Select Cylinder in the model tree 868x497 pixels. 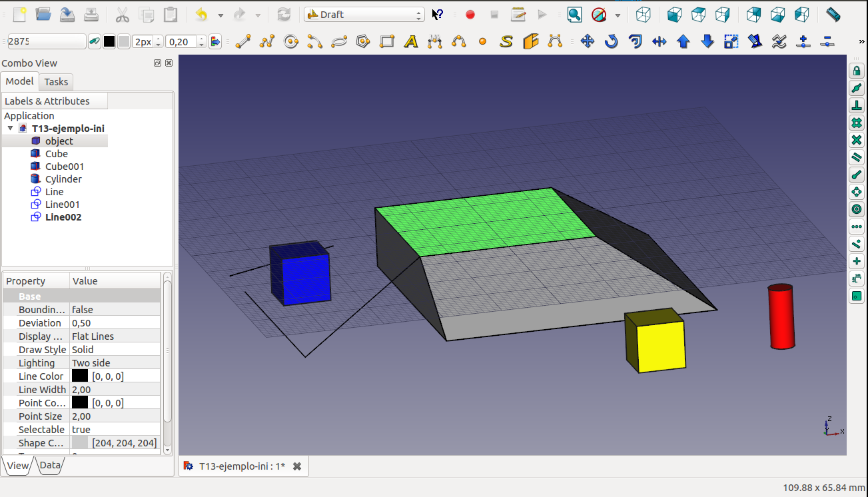point(63,179)
